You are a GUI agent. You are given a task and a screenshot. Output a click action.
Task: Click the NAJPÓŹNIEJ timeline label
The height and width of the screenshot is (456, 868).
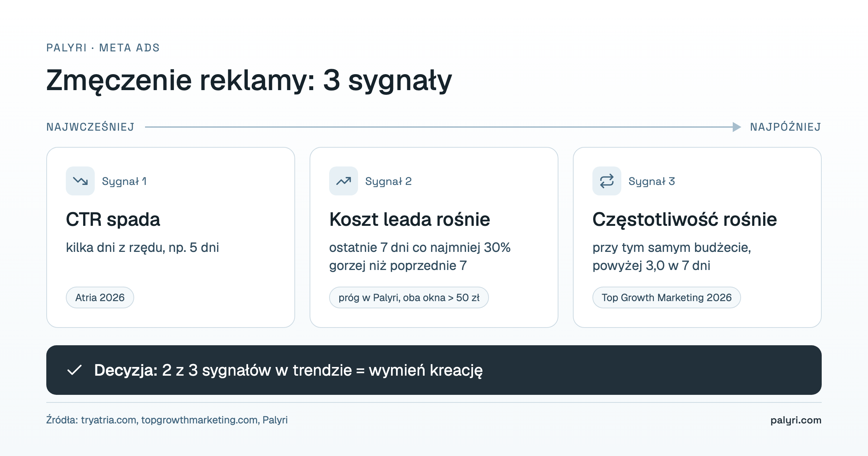pos(786,127)
